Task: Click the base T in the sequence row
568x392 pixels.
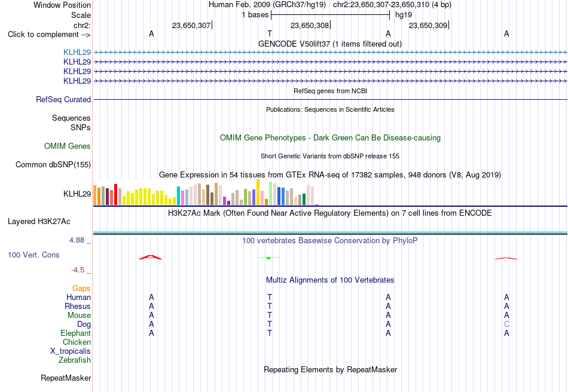Action: click(x=270, y=34)
